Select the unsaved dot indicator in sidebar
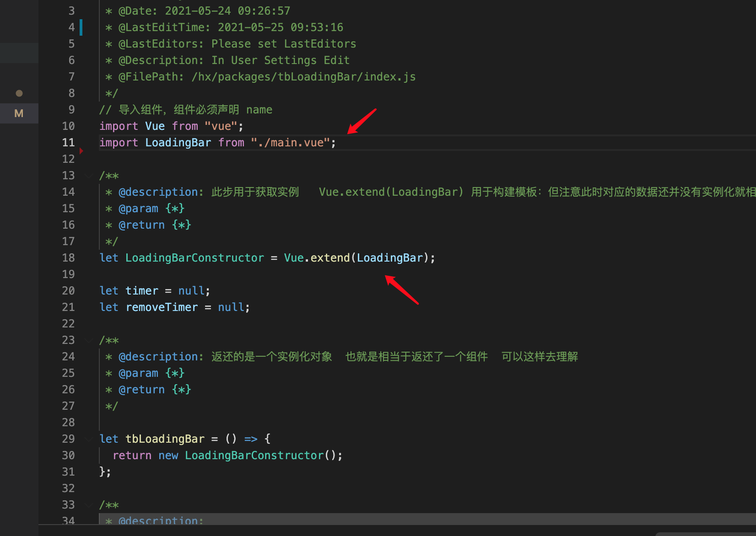This screenshot has height=536, width=756. pyautogui.click(x=19, y=93)
